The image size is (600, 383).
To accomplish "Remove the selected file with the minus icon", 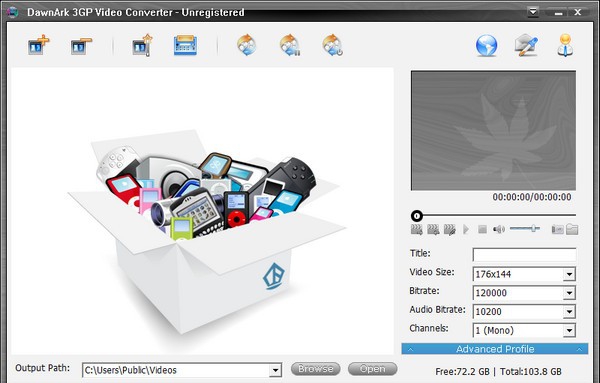I will [x=81, y=46].
